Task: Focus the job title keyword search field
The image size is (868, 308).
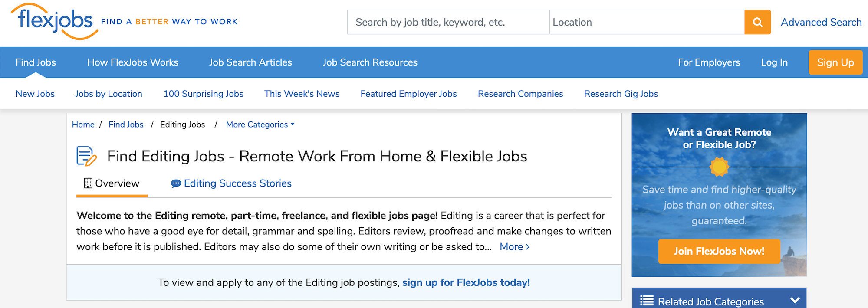Action: tap(448, 22)
